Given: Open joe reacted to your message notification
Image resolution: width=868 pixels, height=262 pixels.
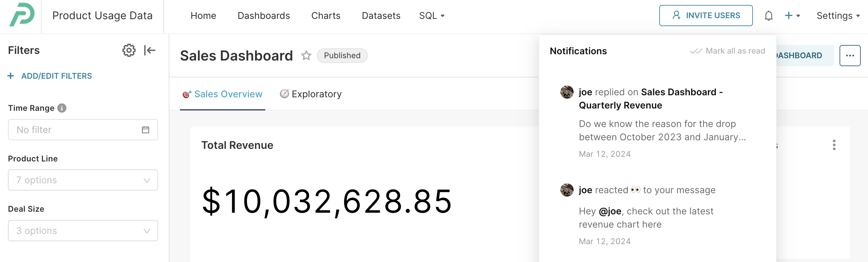Looking at the screenshot, I should click(x=657, y=215).
